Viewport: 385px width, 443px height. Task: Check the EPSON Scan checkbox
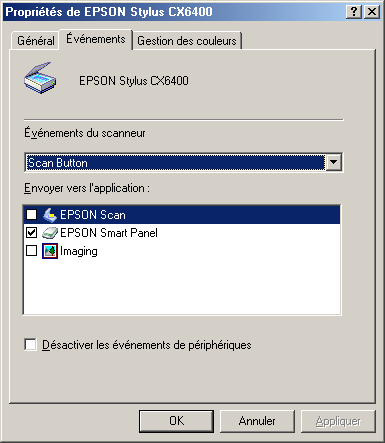(31, 215)
